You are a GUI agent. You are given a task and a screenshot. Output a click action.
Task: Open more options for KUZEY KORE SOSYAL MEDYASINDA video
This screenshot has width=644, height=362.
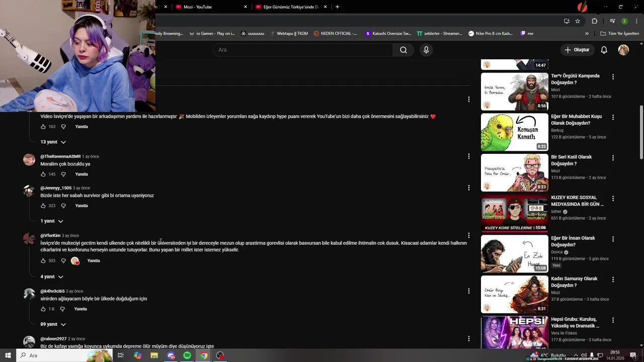pos(613,199)
